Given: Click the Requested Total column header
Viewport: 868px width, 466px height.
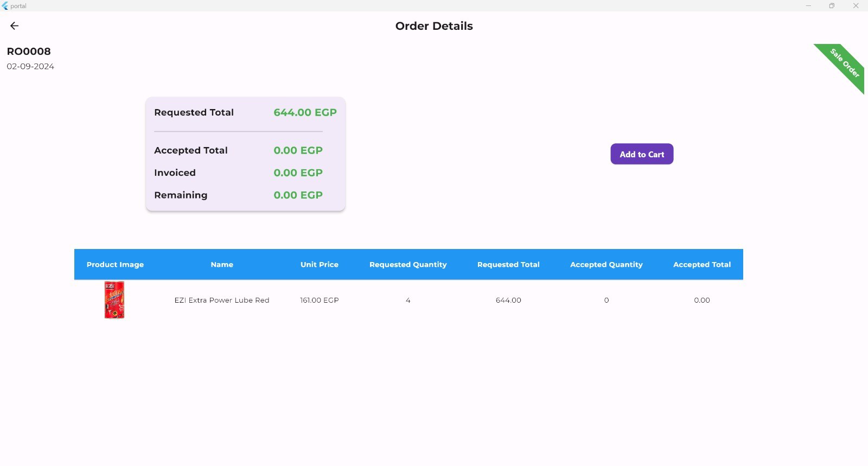Looking at the screenshot, I should coord(508,265).
